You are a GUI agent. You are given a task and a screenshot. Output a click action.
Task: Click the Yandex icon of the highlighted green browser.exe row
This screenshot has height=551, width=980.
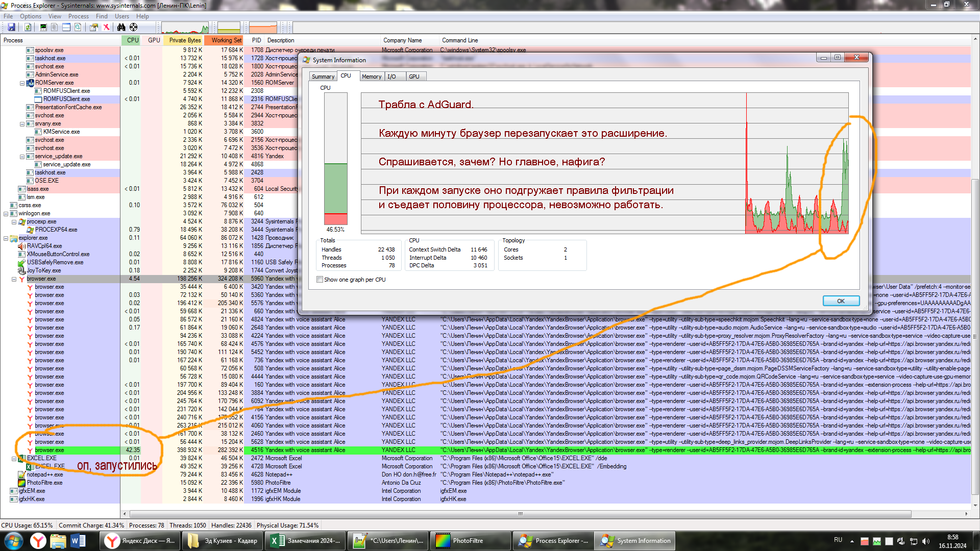click(x=30, y=450)
